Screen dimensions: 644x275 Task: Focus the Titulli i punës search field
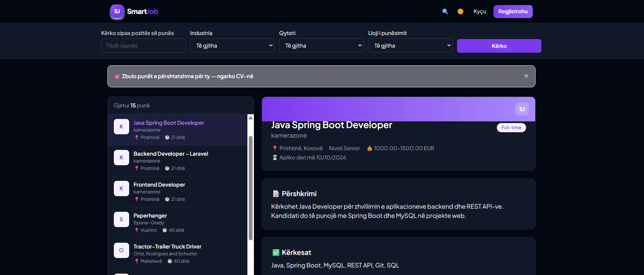pos(143,46)
